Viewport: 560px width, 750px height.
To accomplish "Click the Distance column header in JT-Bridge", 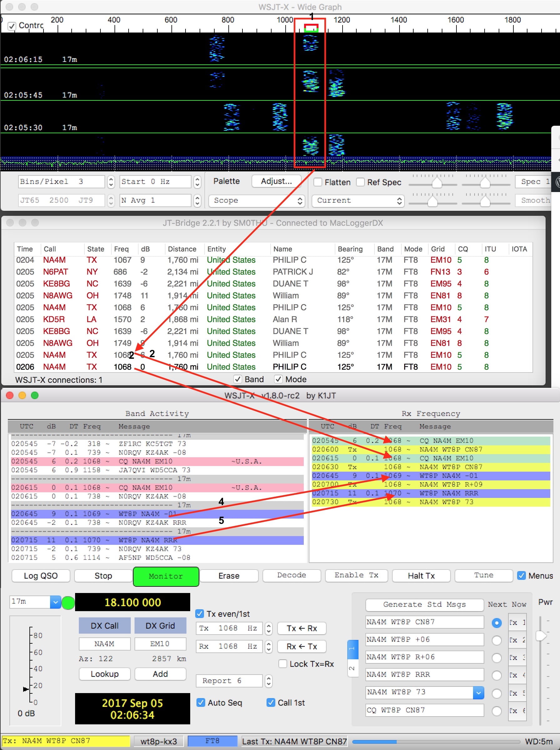I will pyautogui.click(x=182, y=249).
